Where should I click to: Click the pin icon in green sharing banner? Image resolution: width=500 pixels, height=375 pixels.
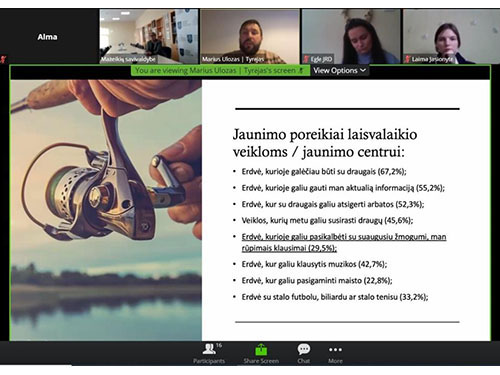pos(301,71)
